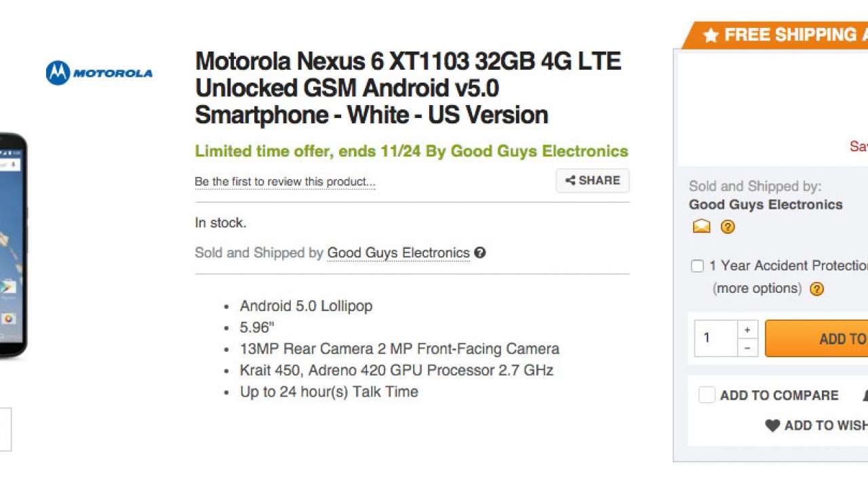Select the small product thumbnail below the phone image

tap(4, 429)
